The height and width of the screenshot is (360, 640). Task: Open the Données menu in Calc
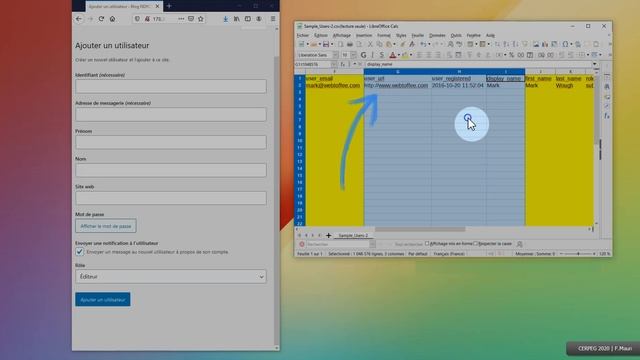pyautogui.click(x=437, y=36)
